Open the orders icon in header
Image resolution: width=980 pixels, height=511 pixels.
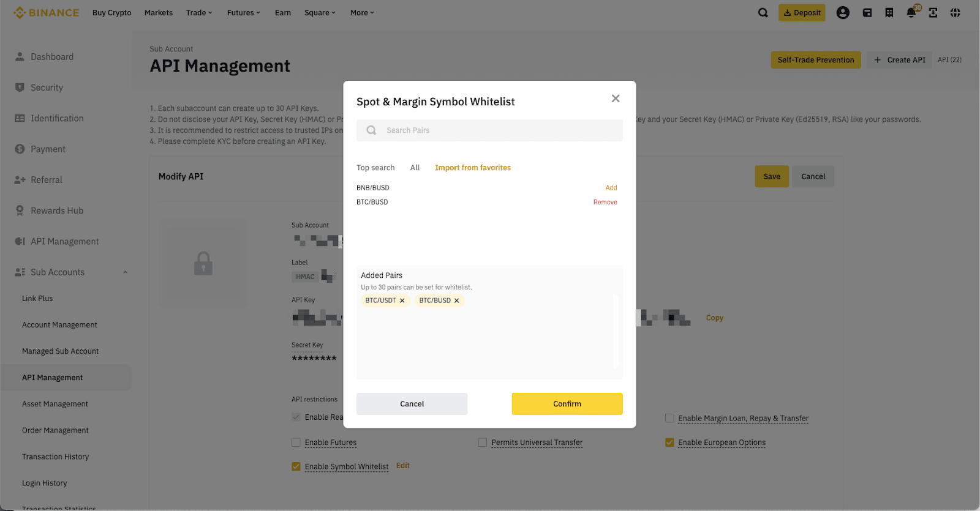tap(889, 13)
